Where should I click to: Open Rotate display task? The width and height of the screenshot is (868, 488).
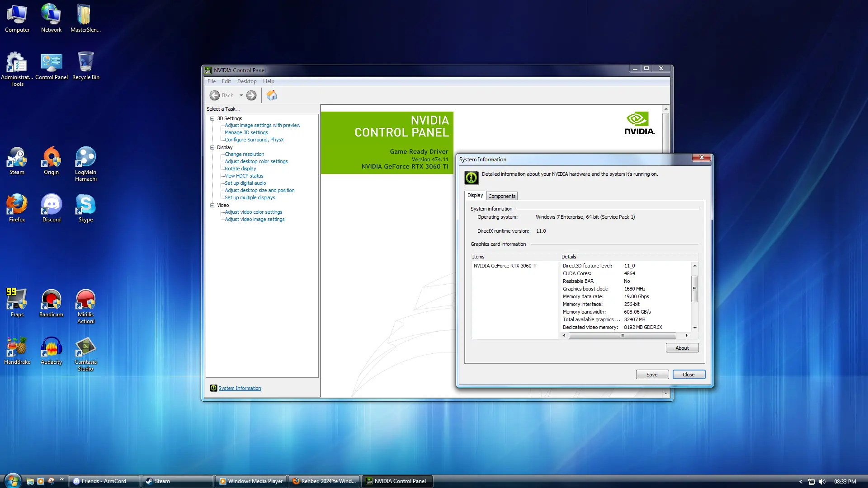click(x=241, y=169)
